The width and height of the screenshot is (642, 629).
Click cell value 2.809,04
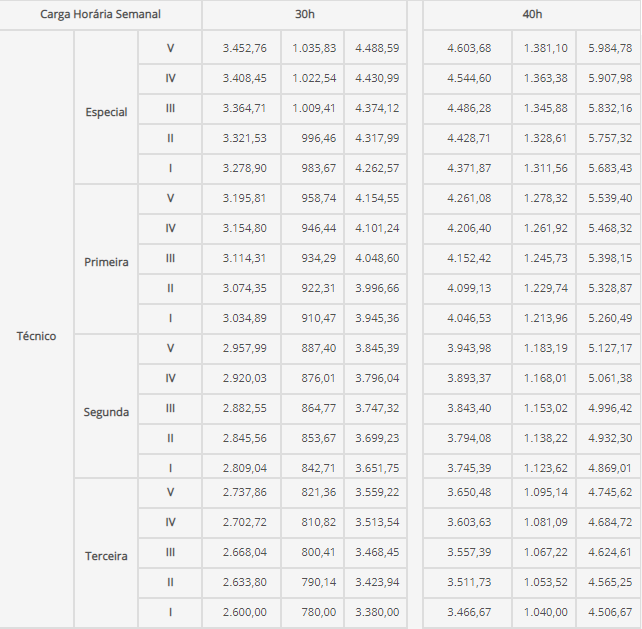[x=244, y=468]
